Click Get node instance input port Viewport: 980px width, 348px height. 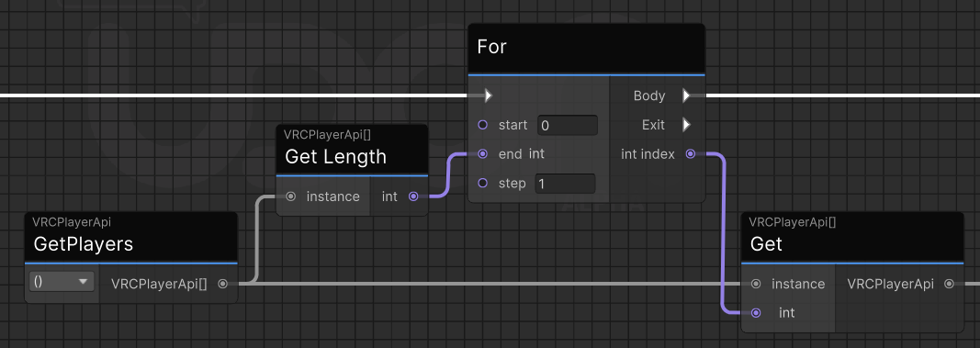tap(756, 284)
